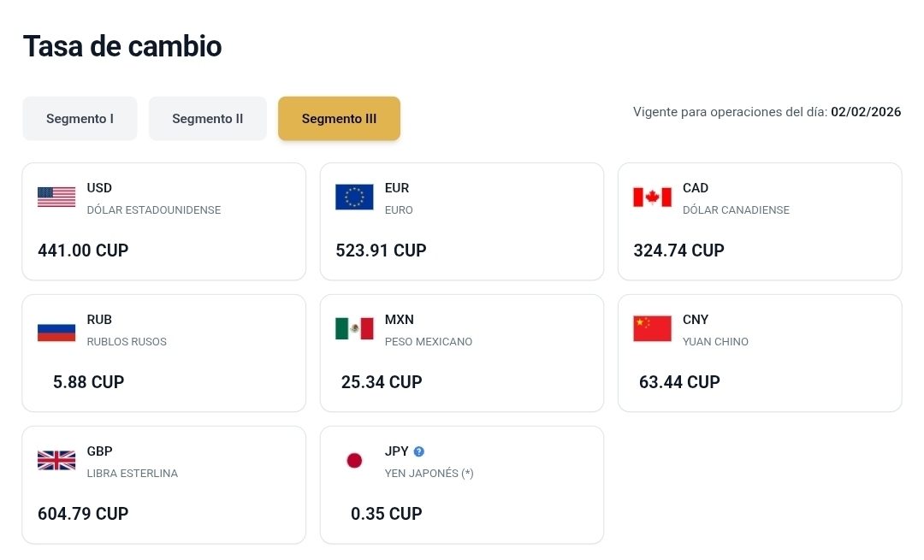This screenshot has width=924, height=560.
Task: Click the Japanese flag icon
Action: [354, 461]
